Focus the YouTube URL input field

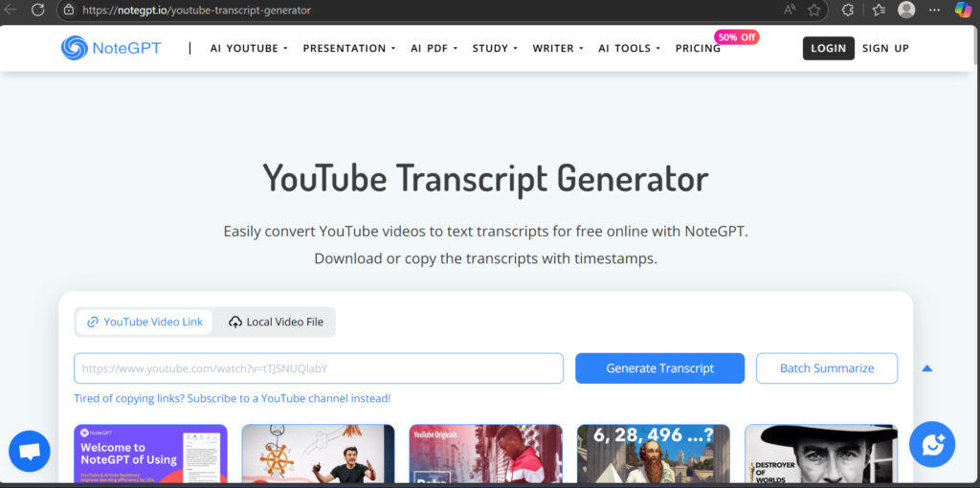tap(319, 368)
